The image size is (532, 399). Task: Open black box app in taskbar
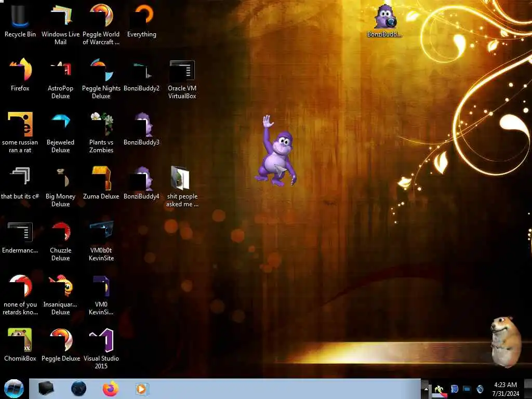(x=46, y=389)
